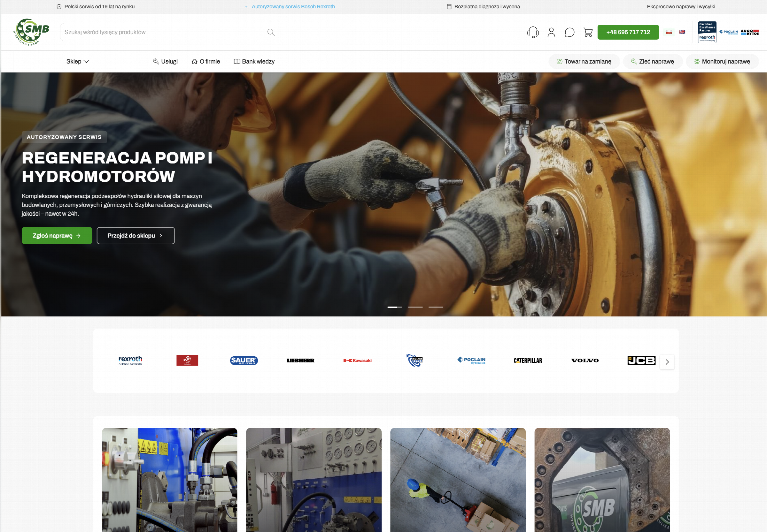Click the Monitoruj naprawę button
This screenshot has height=532, width=767.
(x=722, y=61)
